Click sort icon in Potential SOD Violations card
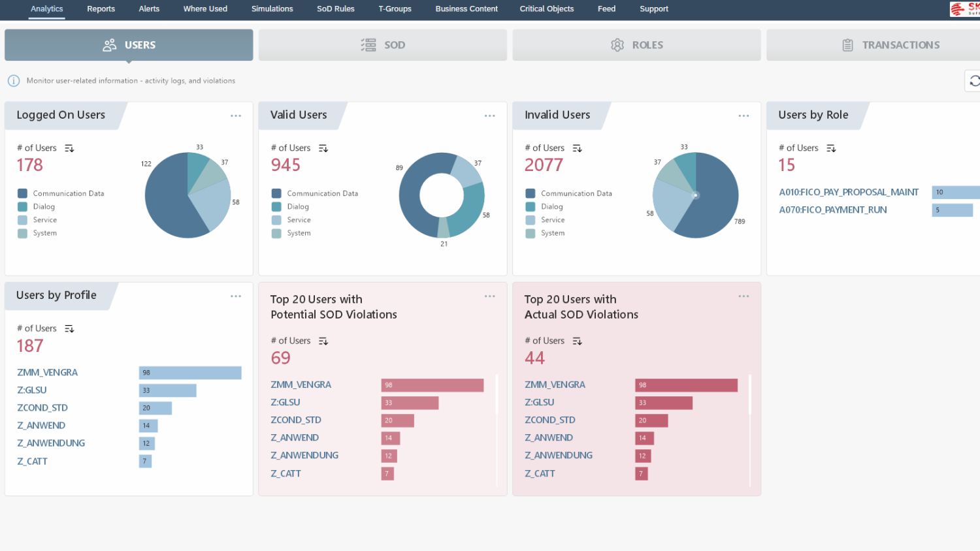The image size is (980, 551). pos(323,341)
